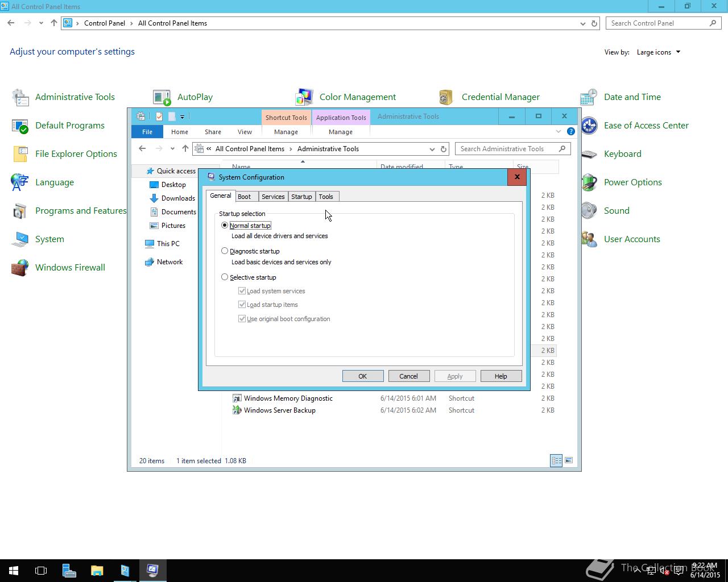Open User Accounts icon
This screenshot has height=582, width=728.
coord(589,239)
